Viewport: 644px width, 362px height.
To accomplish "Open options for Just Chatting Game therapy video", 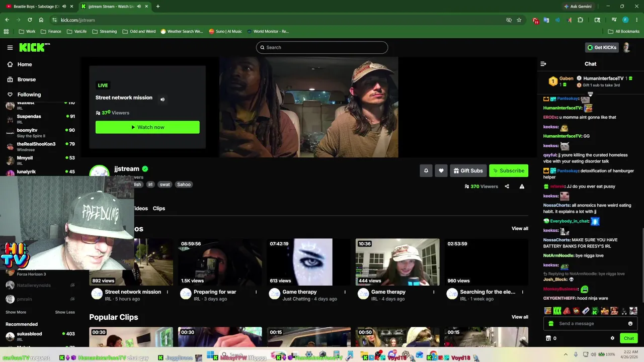I will click(345, 292).
